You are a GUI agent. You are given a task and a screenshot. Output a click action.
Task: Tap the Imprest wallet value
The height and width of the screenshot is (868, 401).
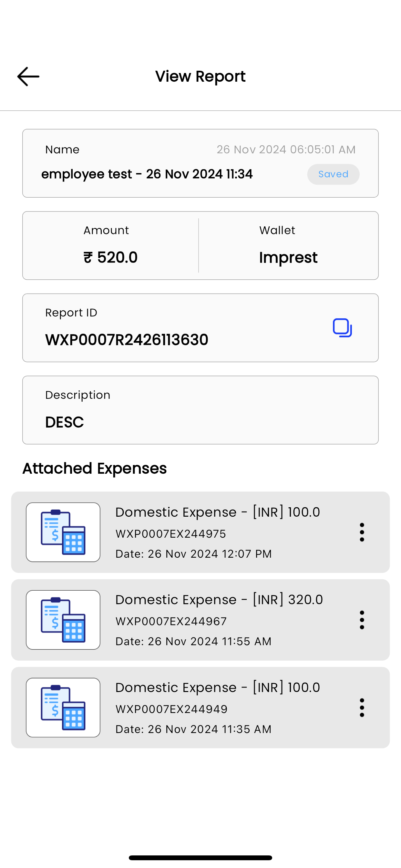tap(288, 258)
